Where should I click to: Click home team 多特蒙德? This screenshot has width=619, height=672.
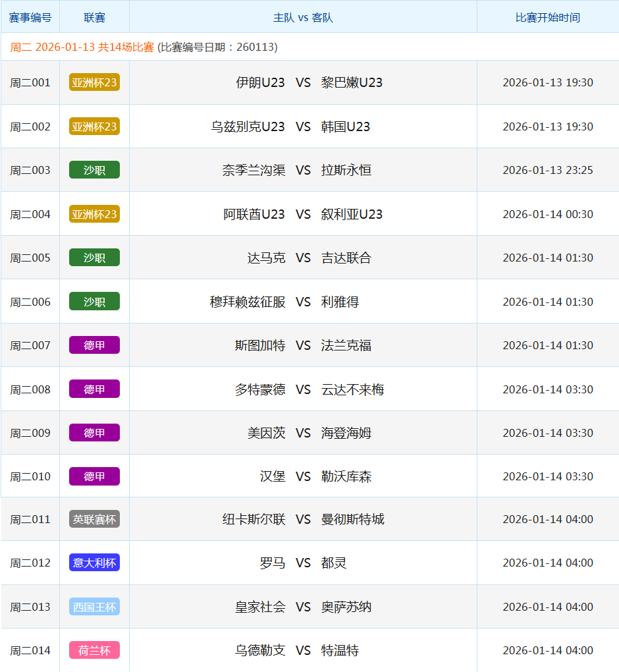tap(260, 389)
